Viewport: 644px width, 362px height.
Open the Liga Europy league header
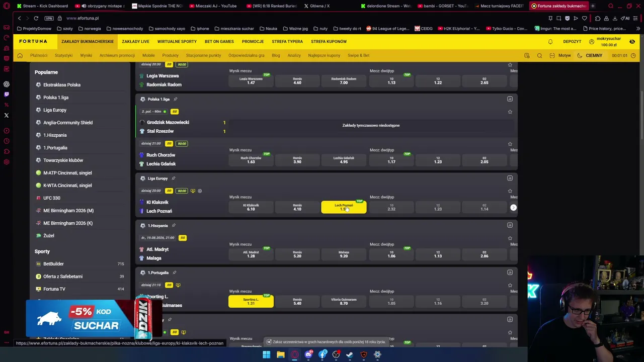click(x=157, y=178)
